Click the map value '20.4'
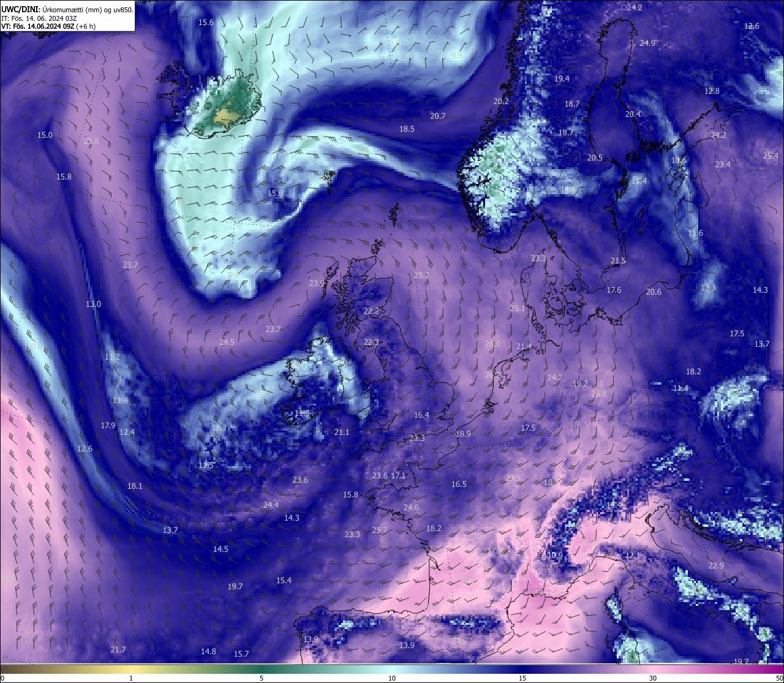The width and height of the screenshot is (784, 683). 633,114
